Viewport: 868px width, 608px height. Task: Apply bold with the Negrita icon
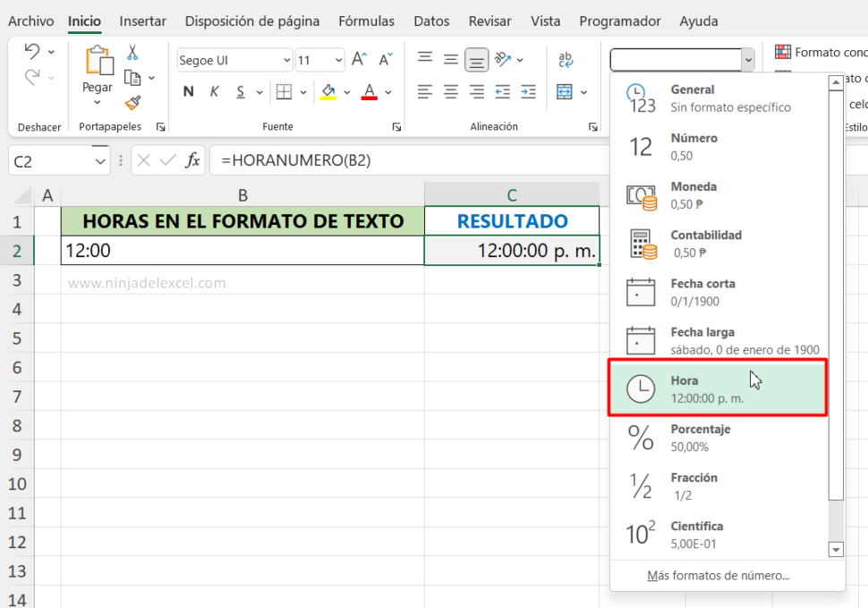click(x=188, y=90)
